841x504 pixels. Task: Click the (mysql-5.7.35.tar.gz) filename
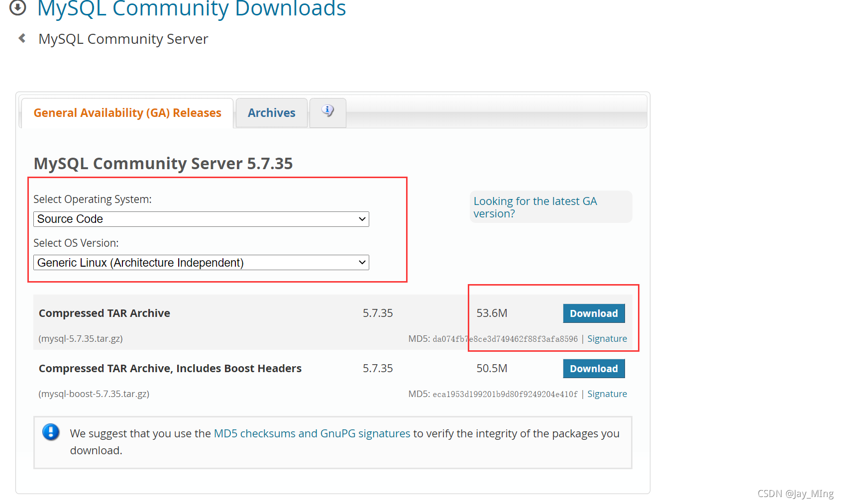click(x=81, y=339)
